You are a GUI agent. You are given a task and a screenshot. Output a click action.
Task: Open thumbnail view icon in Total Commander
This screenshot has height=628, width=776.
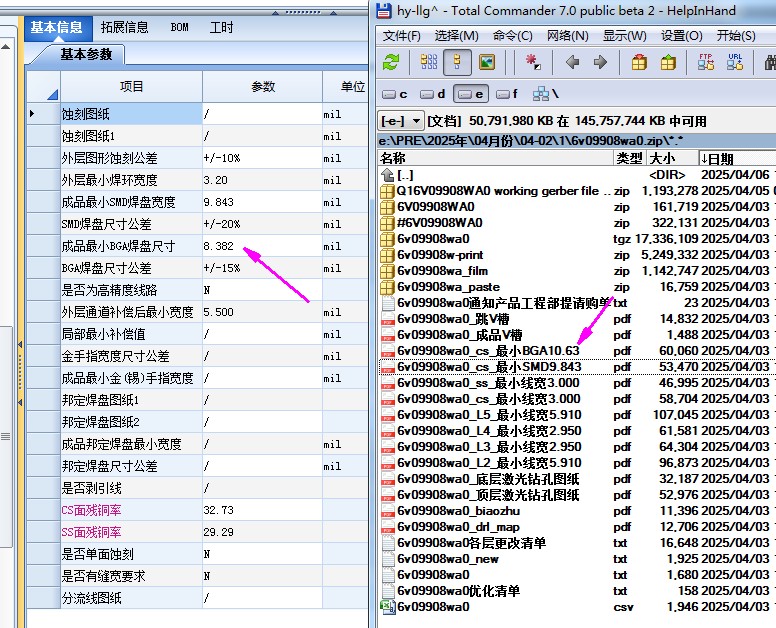(487, 62)
